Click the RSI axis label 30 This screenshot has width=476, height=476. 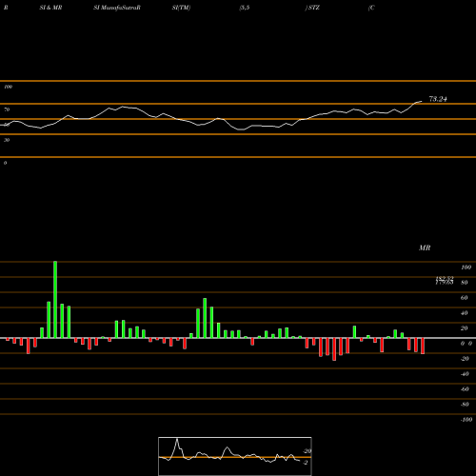(x=7, y=140)
